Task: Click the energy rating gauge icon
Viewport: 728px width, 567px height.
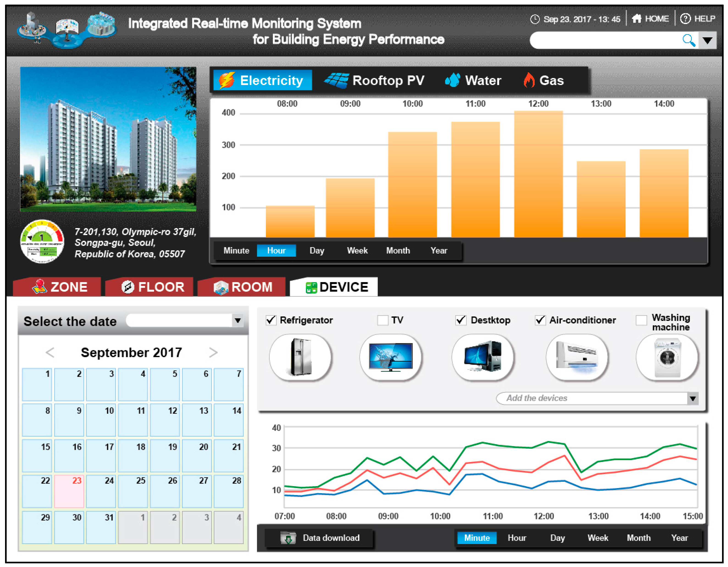Action: pos(42,242)
